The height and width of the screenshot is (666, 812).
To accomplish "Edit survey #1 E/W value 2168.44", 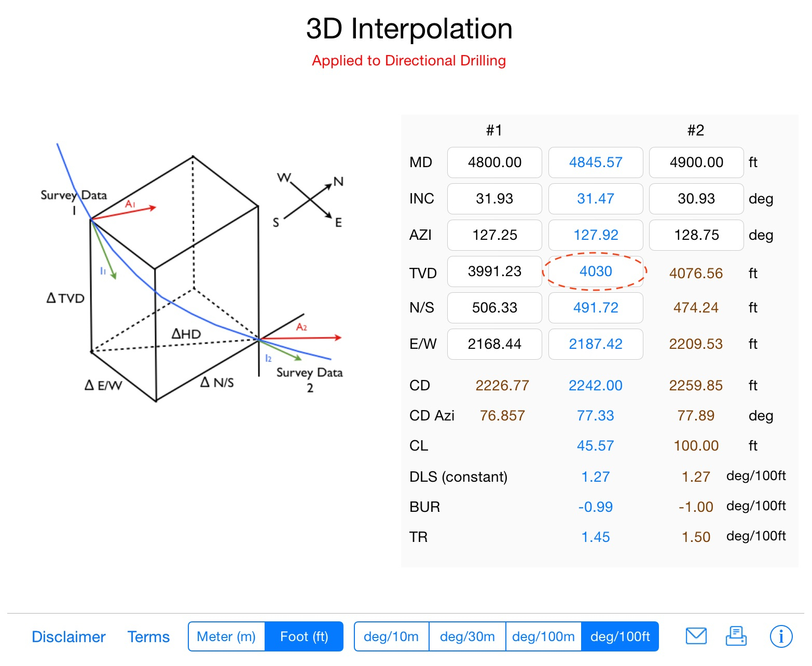I will pyautogui.click(x=494, y=344).
